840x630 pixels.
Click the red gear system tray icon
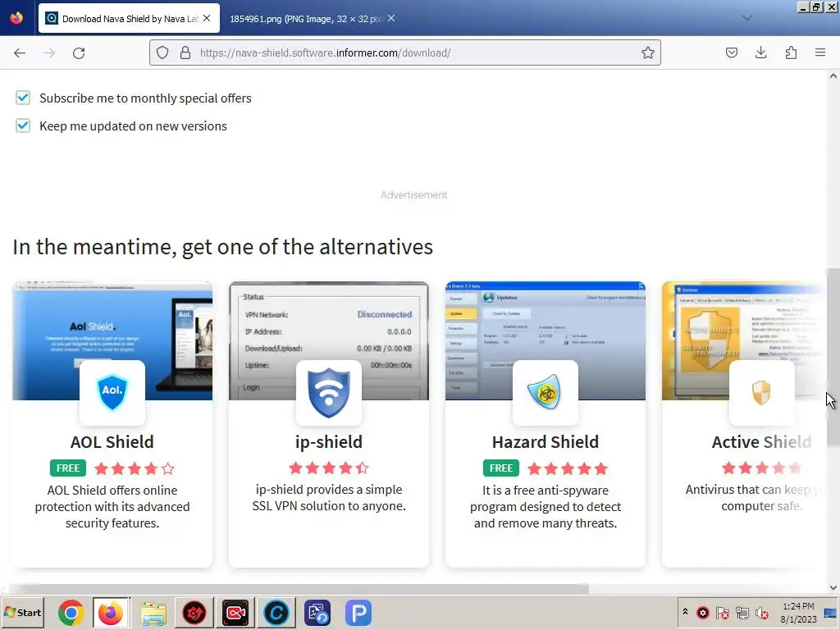point(703,612)
